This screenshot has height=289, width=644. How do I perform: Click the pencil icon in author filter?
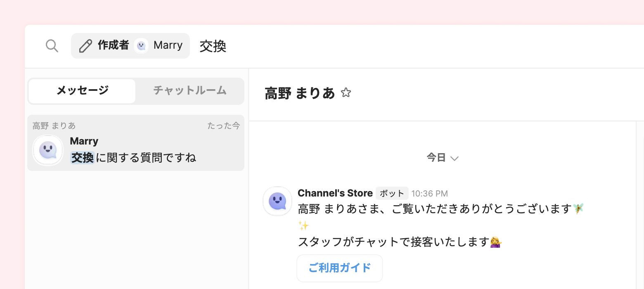(85, 46)
